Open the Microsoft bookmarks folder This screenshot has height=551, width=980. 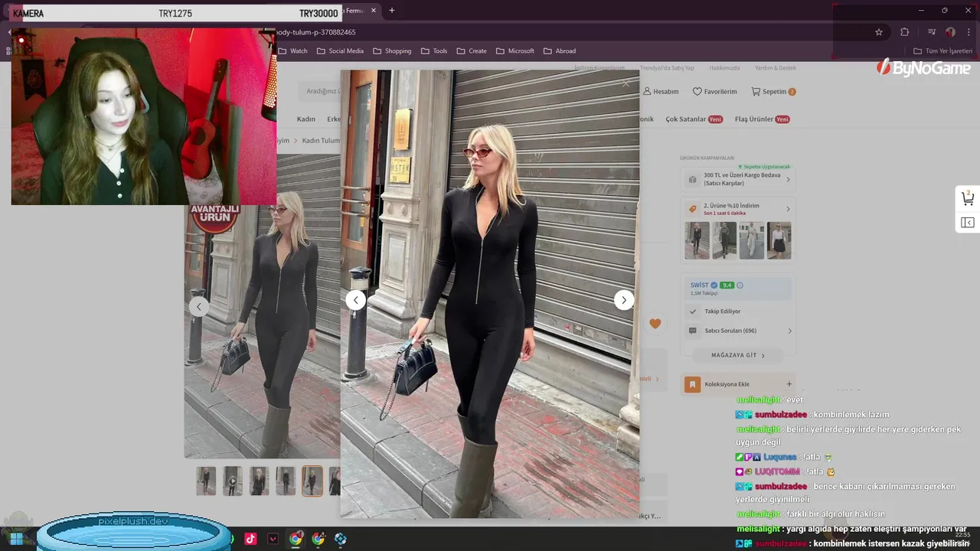(x=515, y=51)
